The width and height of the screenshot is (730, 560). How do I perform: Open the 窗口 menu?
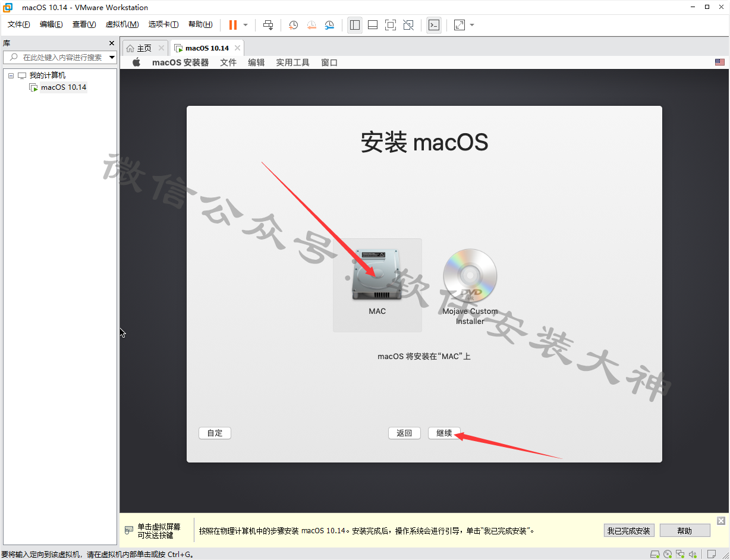(x=329, y=62)
